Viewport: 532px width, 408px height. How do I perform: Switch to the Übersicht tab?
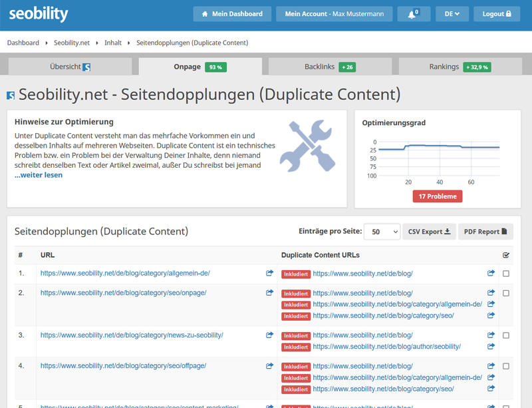point(70,67)
